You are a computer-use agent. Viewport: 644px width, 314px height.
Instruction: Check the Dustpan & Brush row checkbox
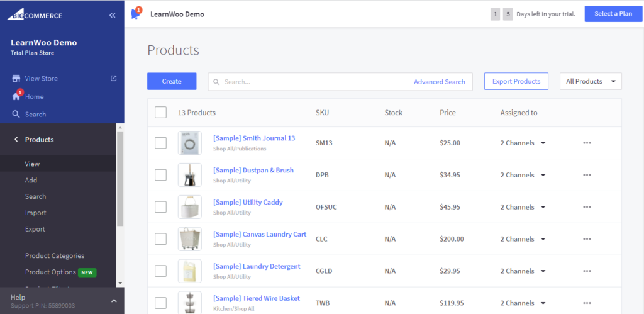160,175
